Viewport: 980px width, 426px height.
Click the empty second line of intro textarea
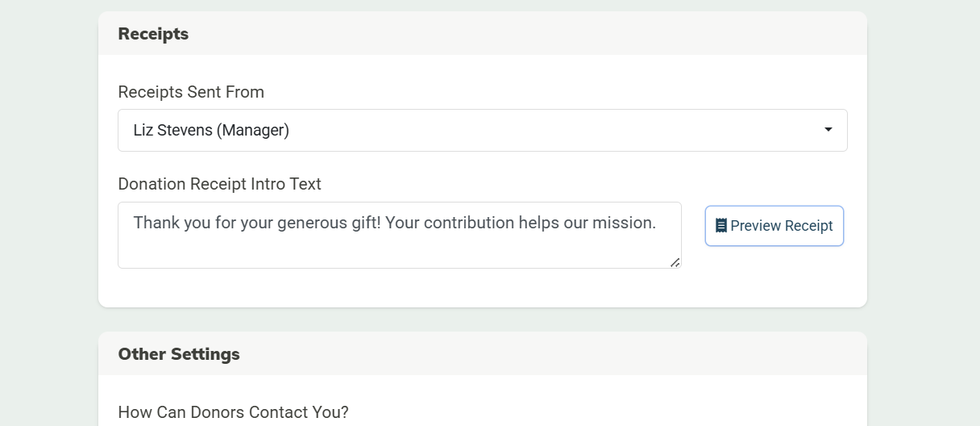(x=399, y=248)
